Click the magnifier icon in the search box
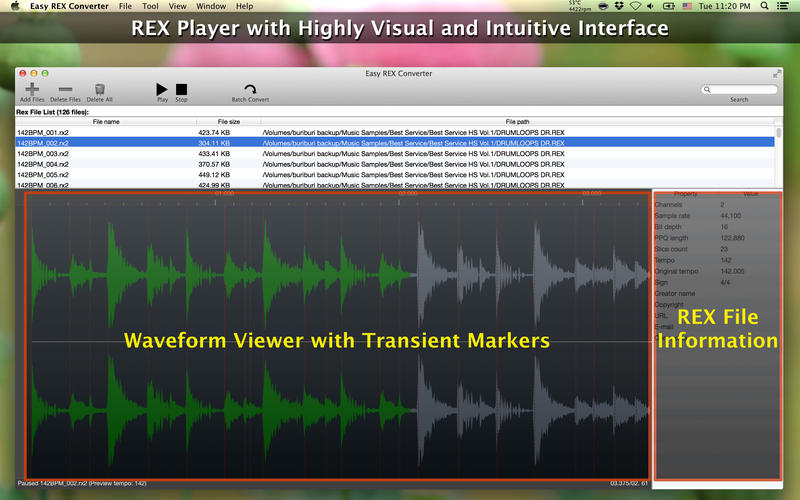Screen dimensions: 800x500 coord(707,89)
